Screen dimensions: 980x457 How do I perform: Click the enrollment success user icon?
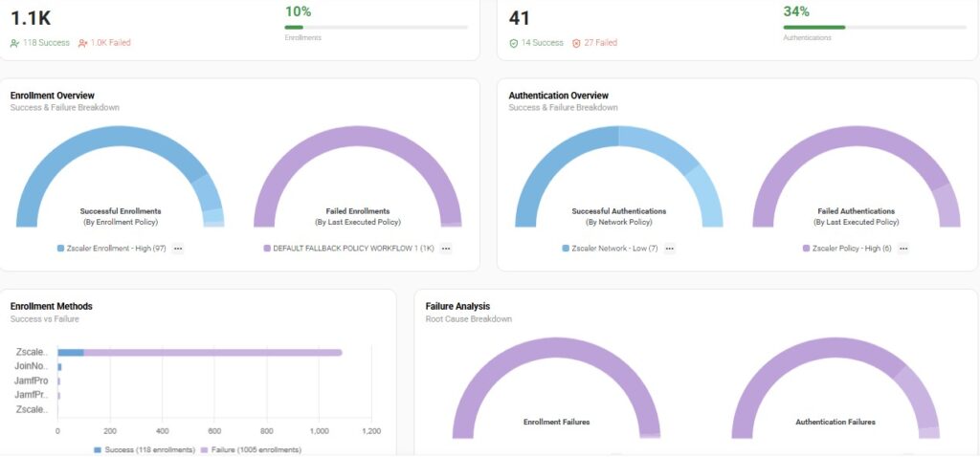coord(14,43)
